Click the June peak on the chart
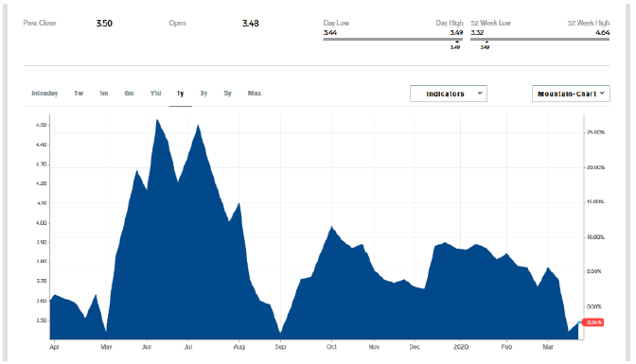The image size is (636, 364). point(157,120)
